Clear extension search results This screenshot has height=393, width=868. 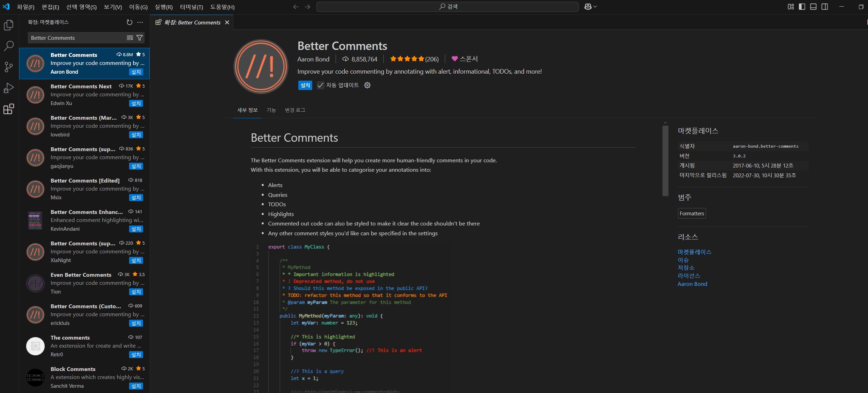coord(130,38)
